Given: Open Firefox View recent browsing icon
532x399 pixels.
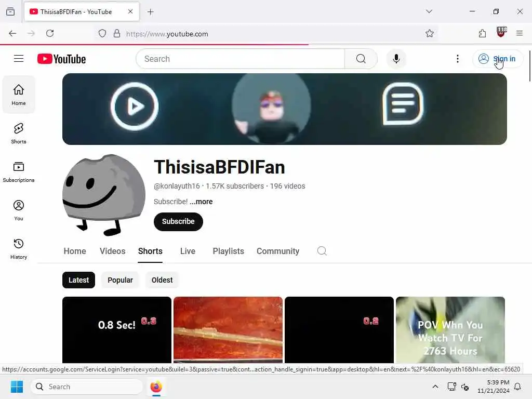Looking at the screenshot, I should coord(10,11).
